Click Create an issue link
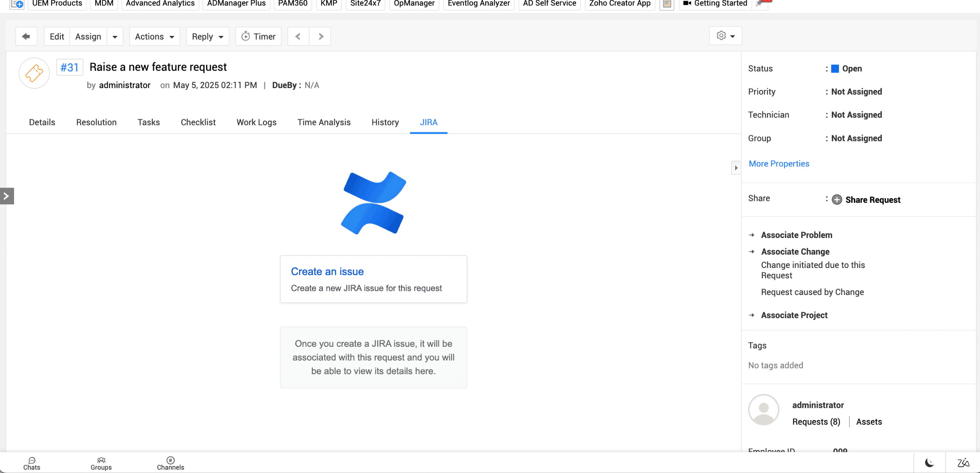Screen dimensions: 980x473 [x=328, y=272]
